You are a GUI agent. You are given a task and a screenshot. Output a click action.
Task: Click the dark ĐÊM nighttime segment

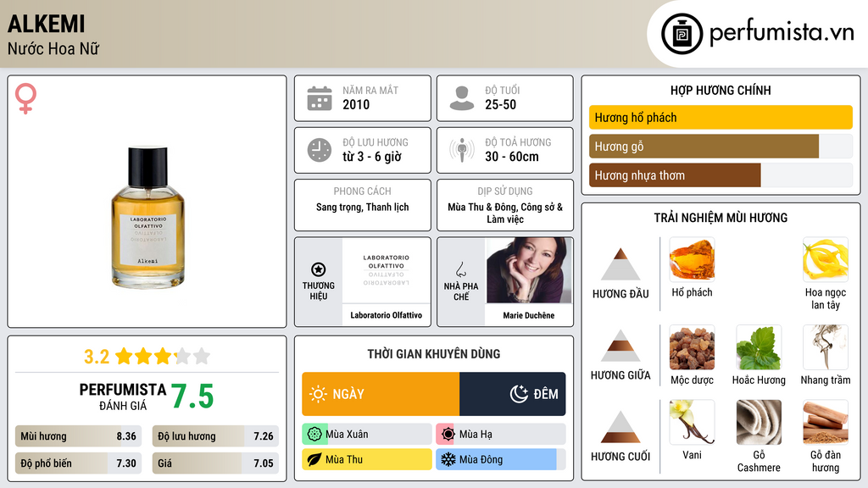point(513,394)
